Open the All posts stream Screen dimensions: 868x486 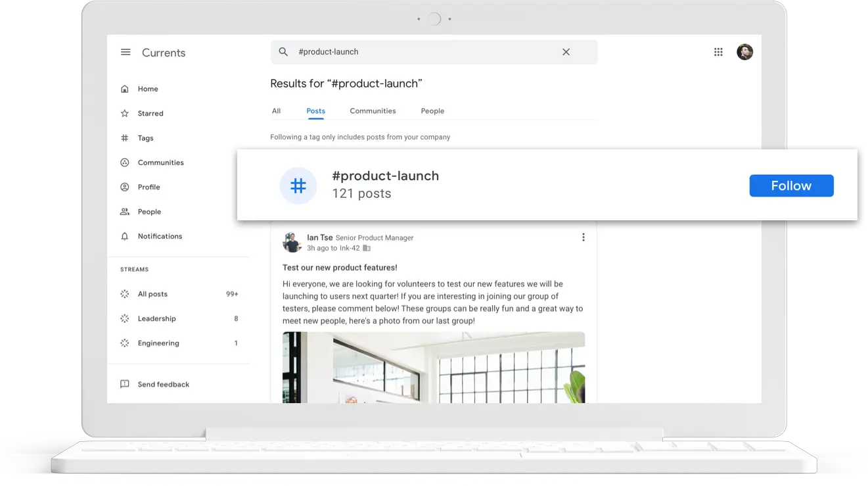pyautogui.click(x=152, y=294)
